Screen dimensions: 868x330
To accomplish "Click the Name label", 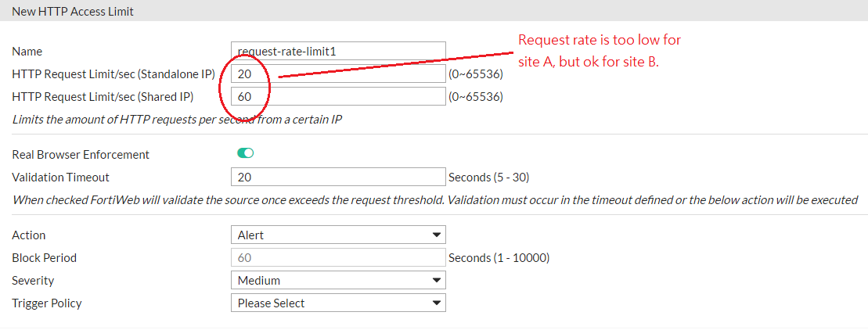I will tap(27, 52).
